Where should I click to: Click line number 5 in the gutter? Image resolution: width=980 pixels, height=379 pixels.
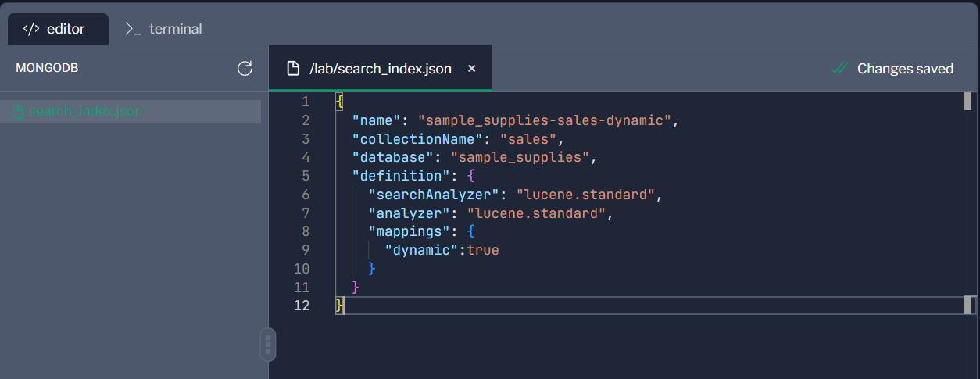(305, 176)
